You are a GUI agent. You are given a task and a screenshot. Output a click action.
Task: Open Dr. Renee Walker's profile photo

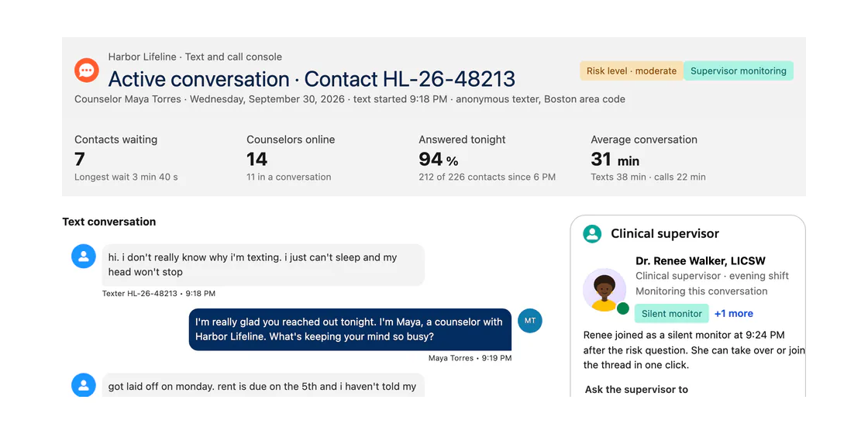[x=604, y=290]
